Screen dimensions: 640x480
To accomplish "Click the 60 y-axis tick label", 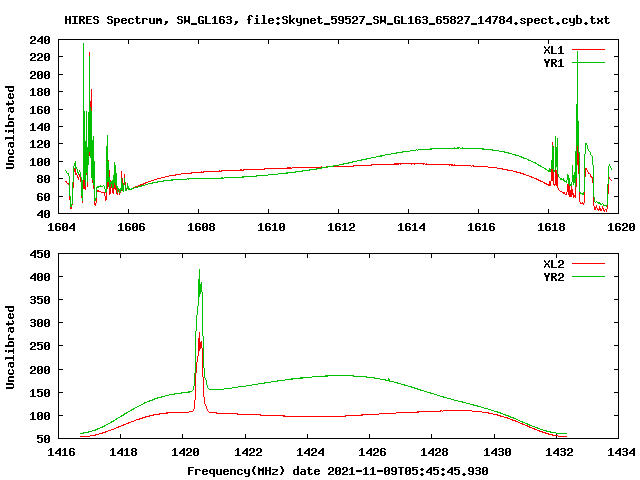I will 44,197.
